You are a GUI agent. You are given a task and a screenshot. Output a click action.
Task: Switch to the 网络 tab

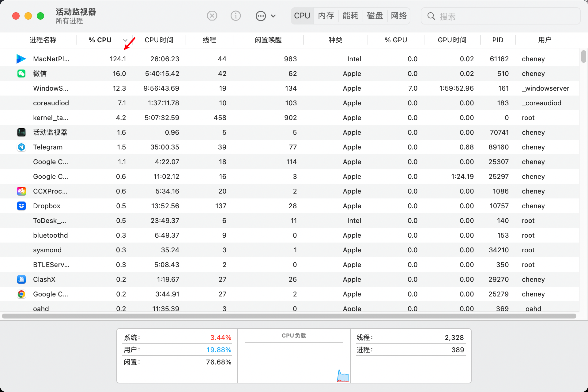tap(399, 16)
